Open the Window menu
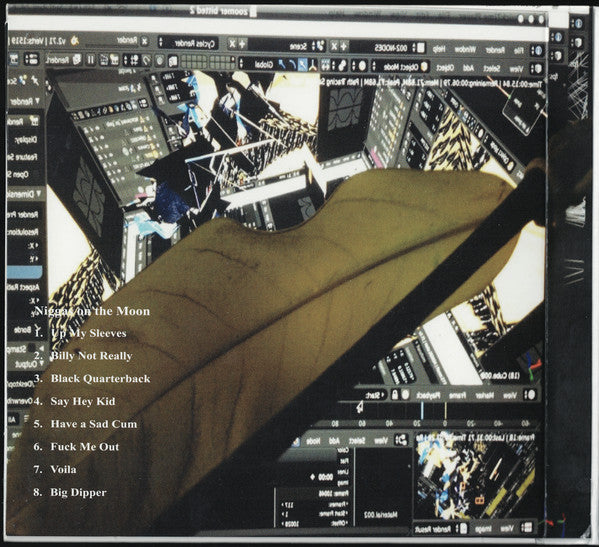The image size is (599, 547). coord(465,49)
